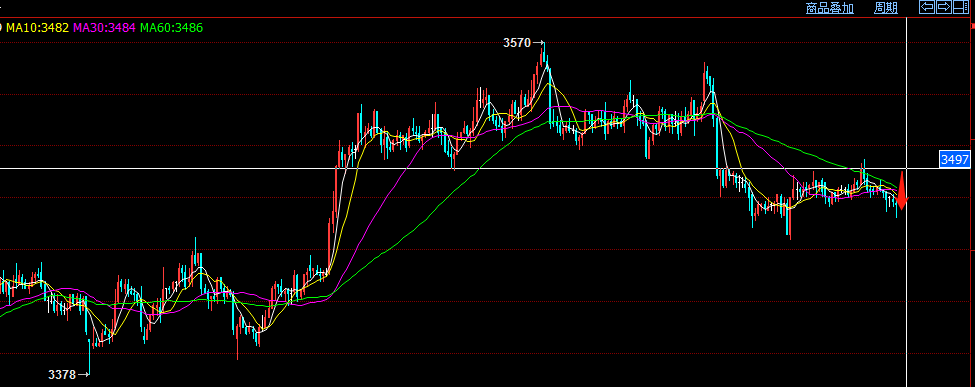Select the MA30:3484 indicator label
The height and width of the screenshot is (387, 975).
coord(105,27)
